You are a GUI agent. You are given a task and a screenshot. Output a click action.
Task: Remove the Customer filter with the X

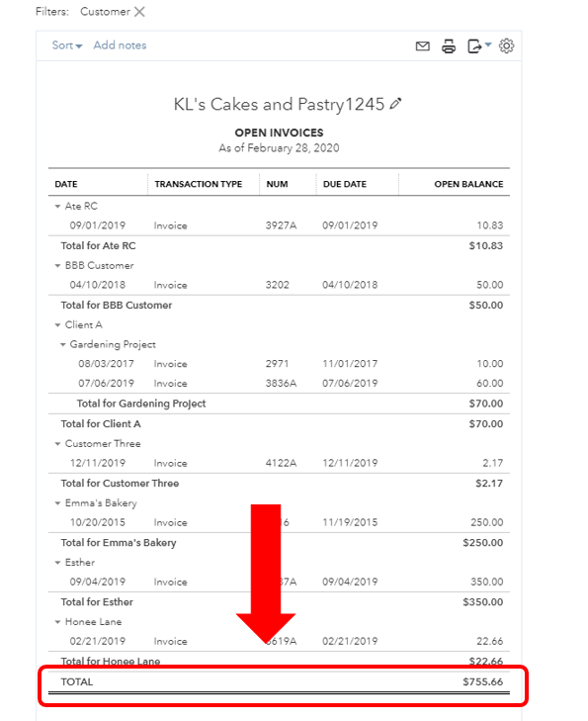click(x=139, y=12)
